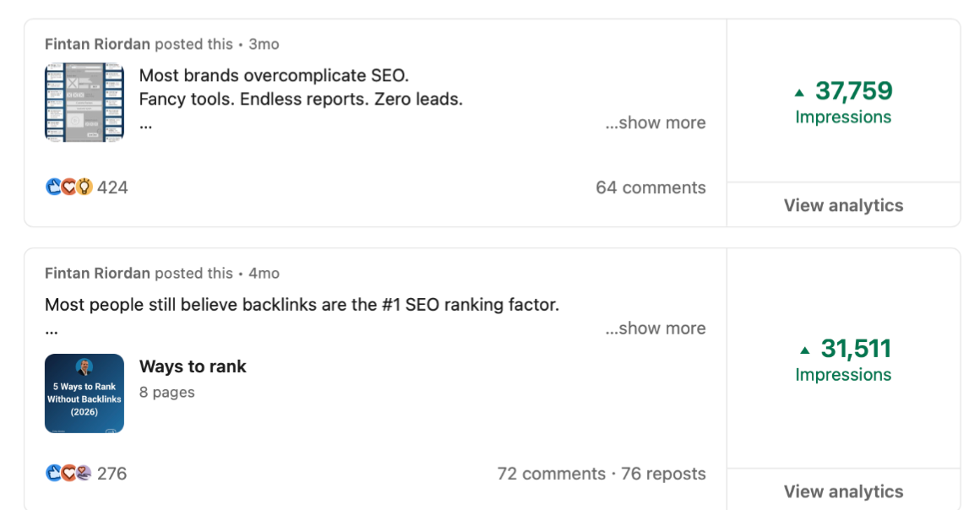The width and height of the screenshot is (980, 510).
Task: Open the 5 Ways to Rank document thumbnail
Action: [x=84, y=393]
